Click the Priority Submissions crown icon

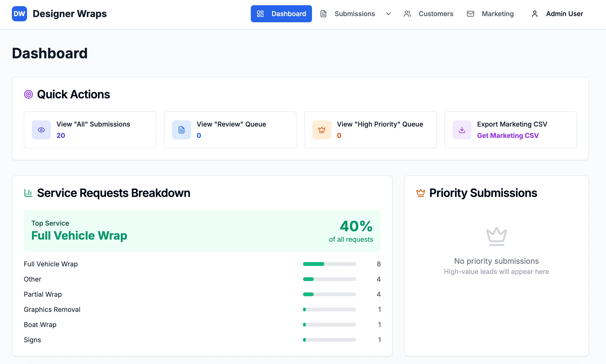point(421,193)
